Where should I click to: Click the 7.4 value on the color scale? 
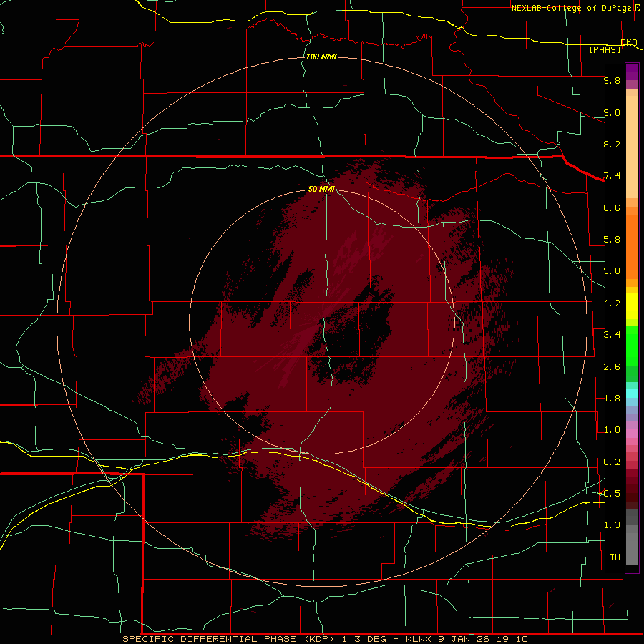[x=612, y=176]
